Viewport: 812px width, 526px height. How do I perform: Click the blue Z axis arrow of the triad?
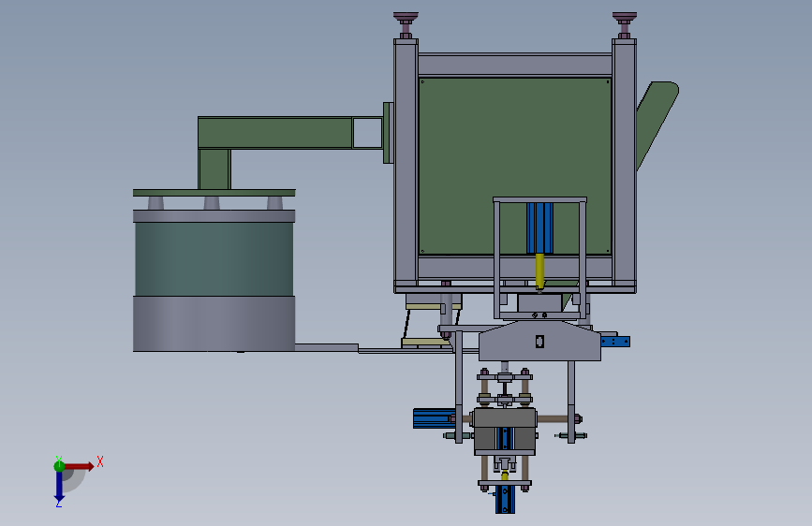(x=59, y=488)
